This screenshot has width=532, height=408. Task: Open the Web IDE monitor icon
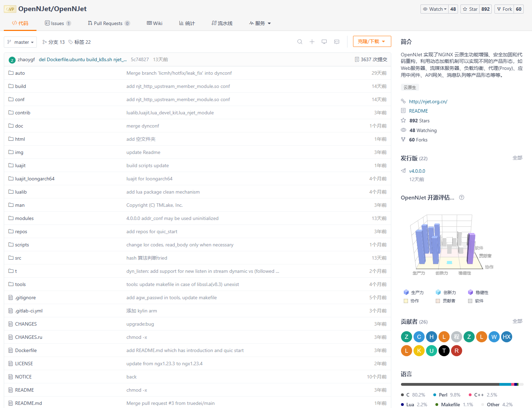click(324, 42)
